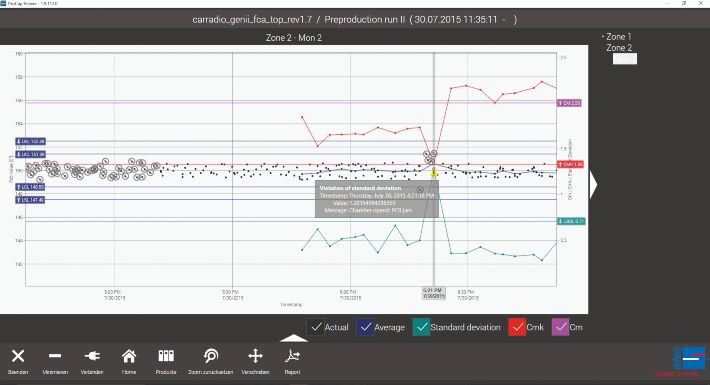Collapse the bottom toolbar with up triangle
Image resolution: width=710 pixels, height=385 pixels.
point(294,338)
